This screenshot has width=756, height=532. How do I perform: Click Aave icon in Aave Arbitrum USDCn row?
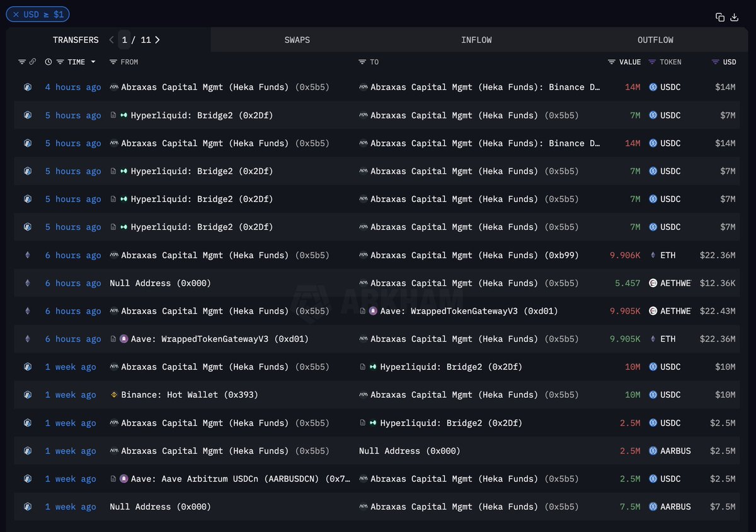point(123,479)
